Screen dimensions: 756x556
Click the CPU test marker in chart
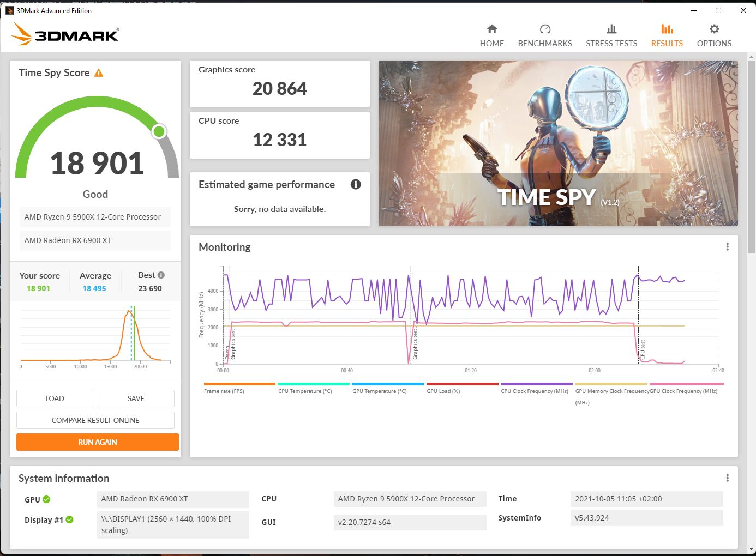click(643, 349)
